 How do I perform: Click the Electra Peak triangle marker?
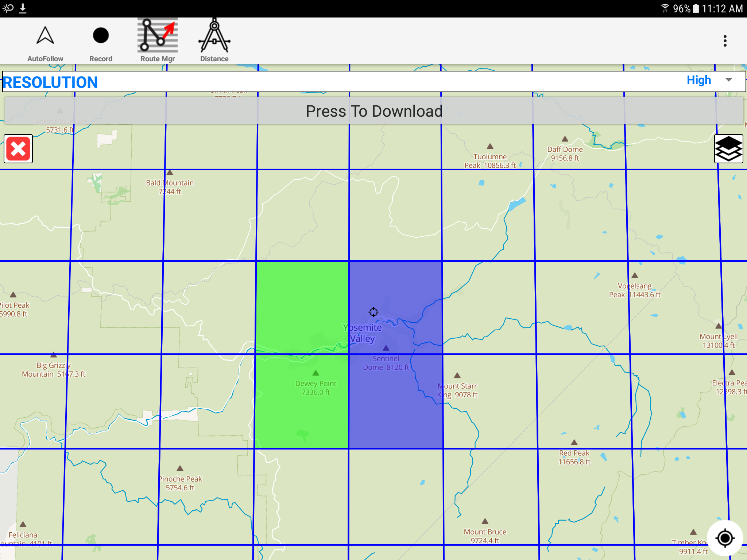[732, 372]
